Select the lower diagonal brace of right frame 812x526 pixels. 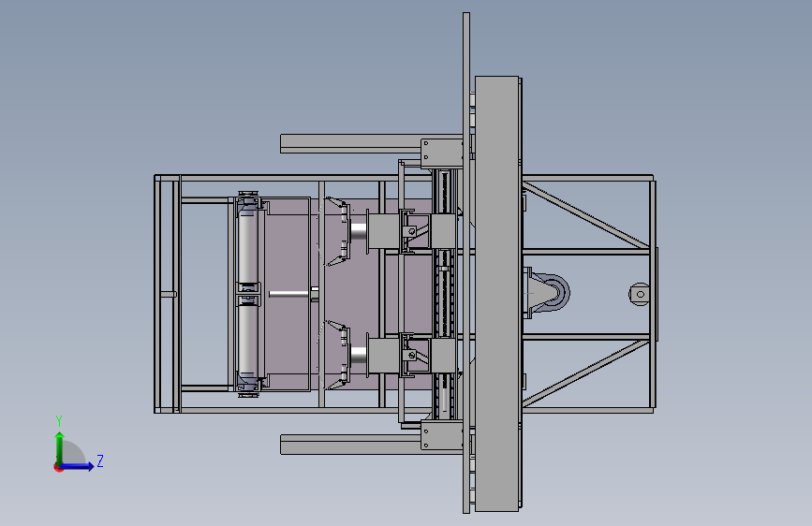(x=585, y=373)
